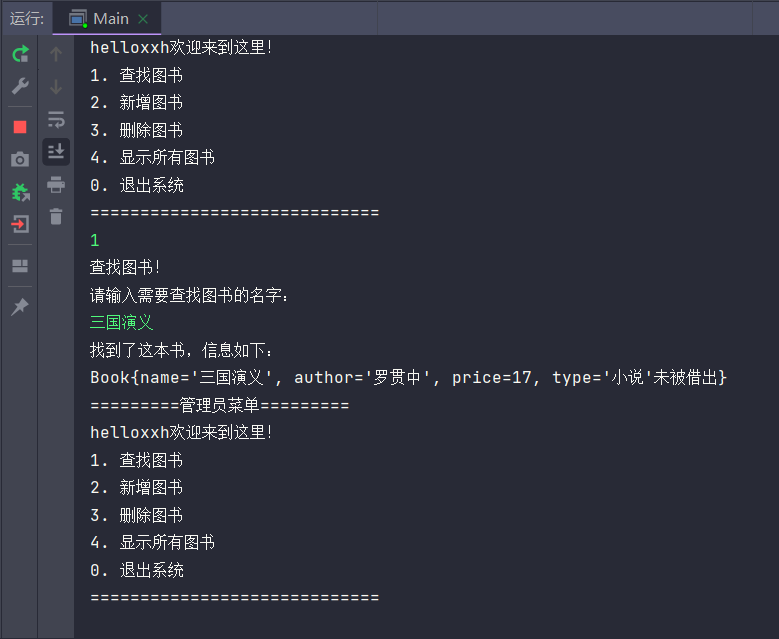Open run configuration wrench settings

(20, 86)
